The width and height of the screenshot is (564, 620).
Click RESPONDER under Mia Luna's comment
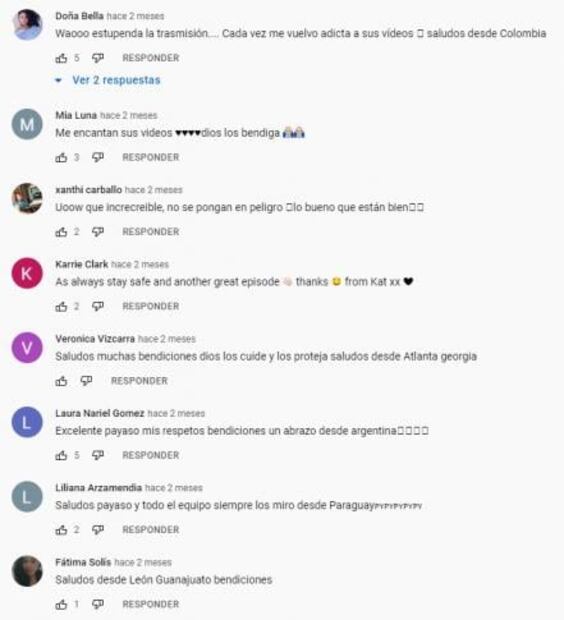point(151,157)
